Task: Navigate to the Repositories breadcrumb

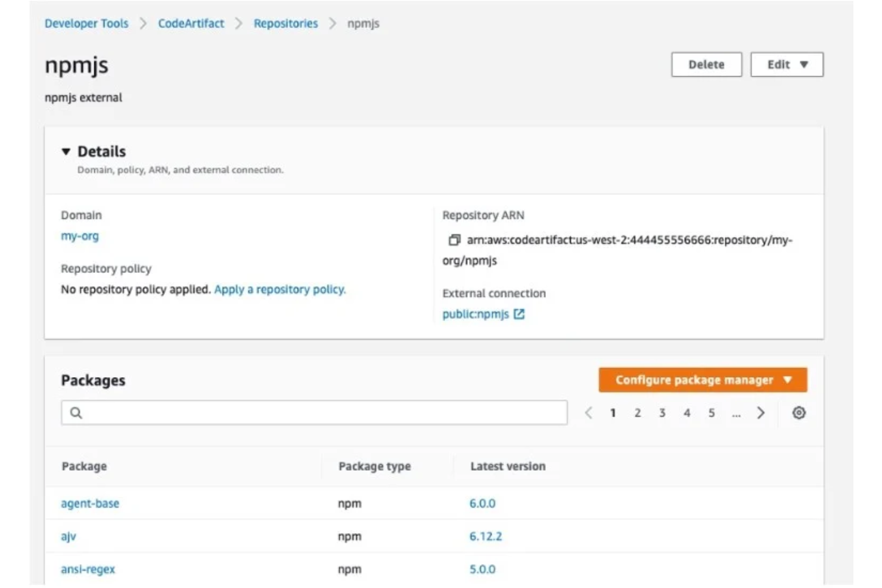Action: 286,23
